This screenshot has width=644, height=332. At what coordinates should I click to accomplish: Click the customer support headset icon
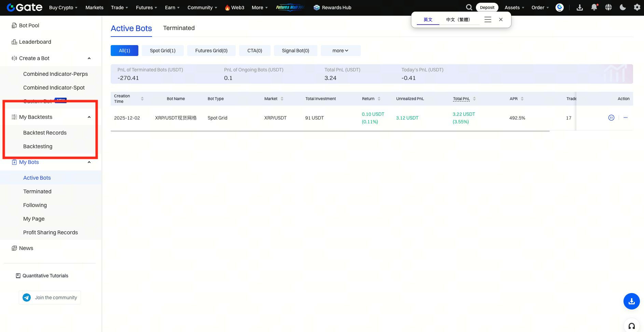point(631,326)
